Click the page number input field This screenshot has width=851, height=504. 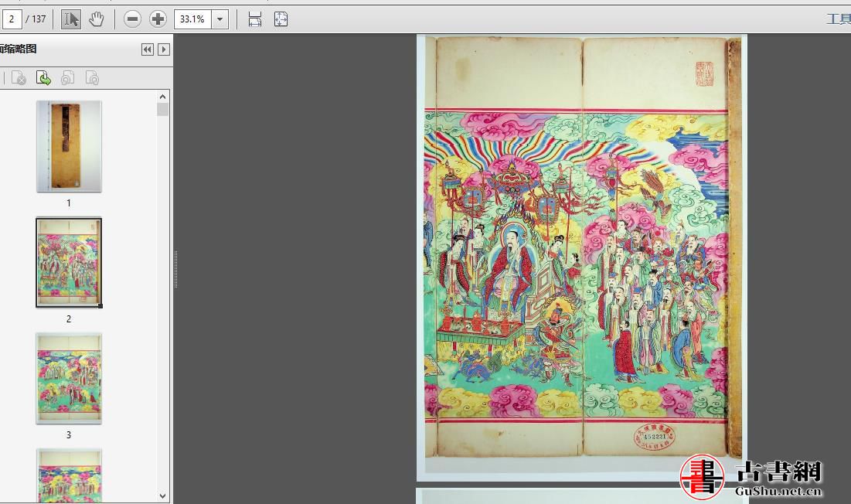coord(12,19)
